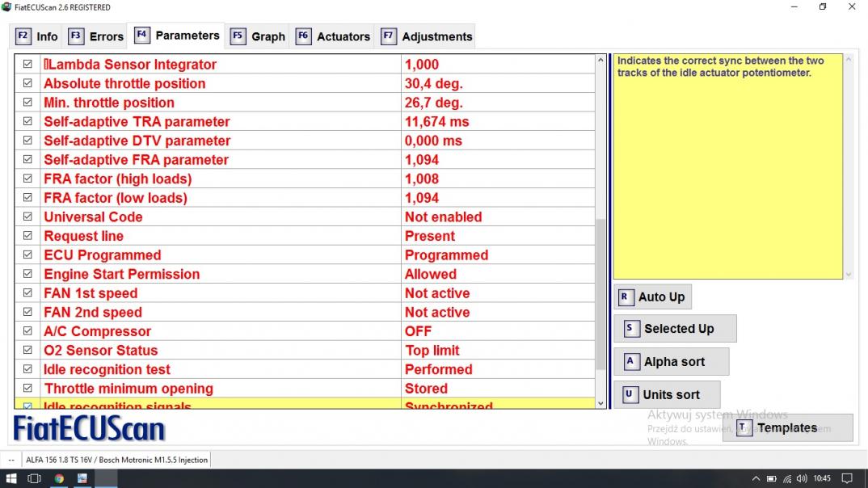Click the F7 key icon
Screen dimensions: 868x488
click(x=388, y=36)
